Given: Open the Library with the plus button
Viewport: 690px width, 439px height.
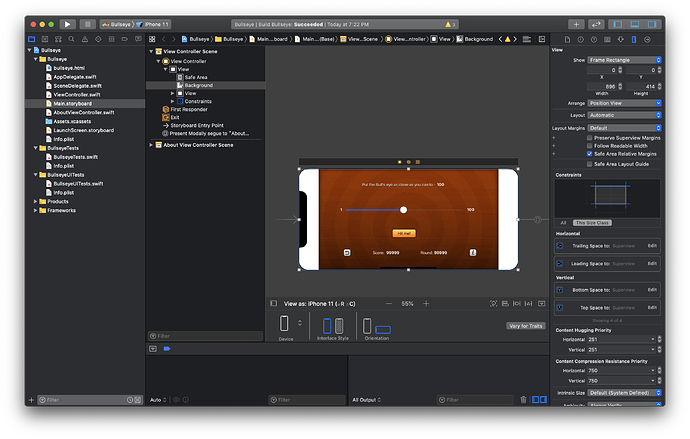Looking at the screenshot, I should 576,23.
